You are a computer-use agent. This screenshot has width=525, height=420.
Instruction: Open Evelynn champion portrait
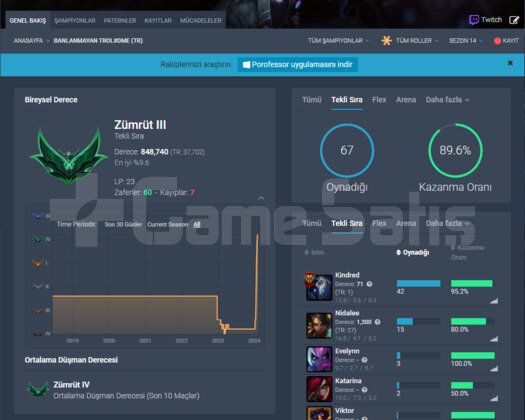[319, 359]
